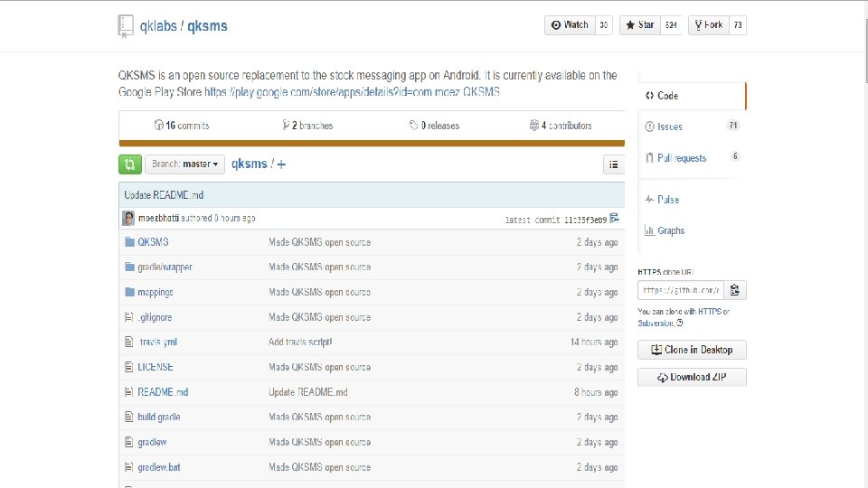View 4 contributors page
Image resolution: width=868 pixels, height=488 pixels.
[561, 126]
